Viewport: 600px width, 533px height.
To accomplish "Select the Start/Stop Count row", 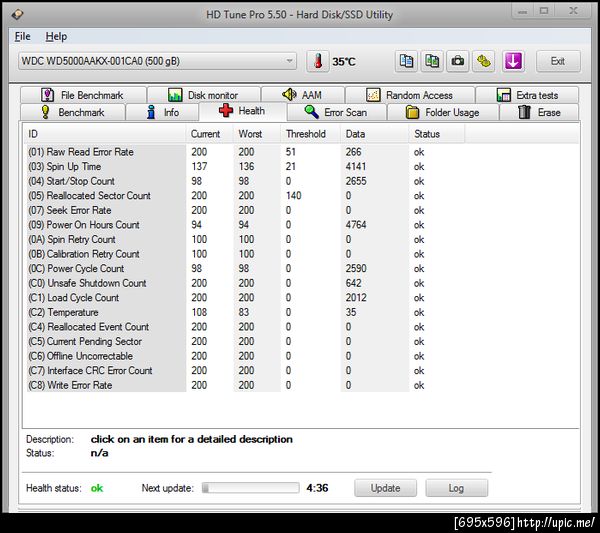I will (245, 181).
